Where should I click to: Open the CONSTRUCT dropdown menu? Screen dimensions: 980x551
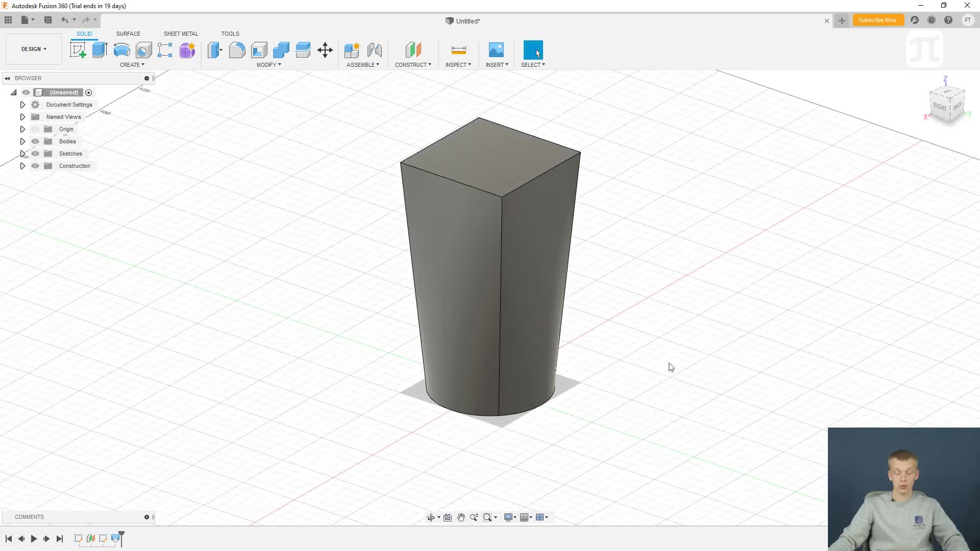click(x=413, y=65)
